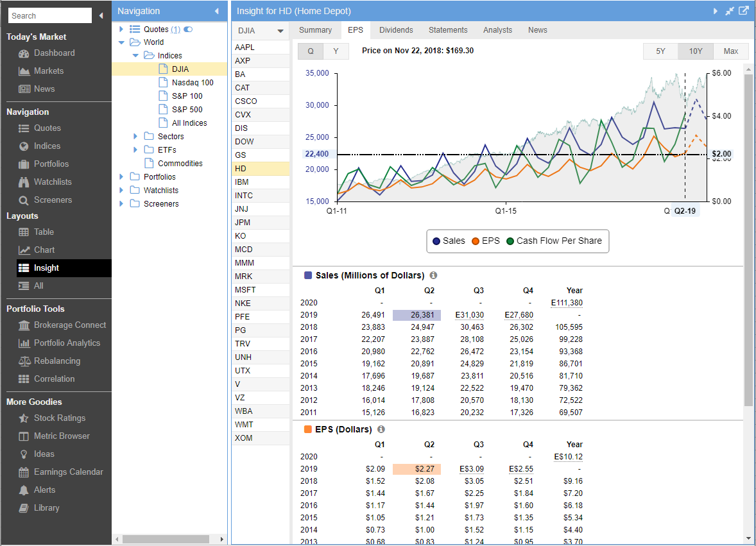The width and height of the screenshot is (756, 546).
Task: Open the Analysts tab
Action: [x=497, y=30]
